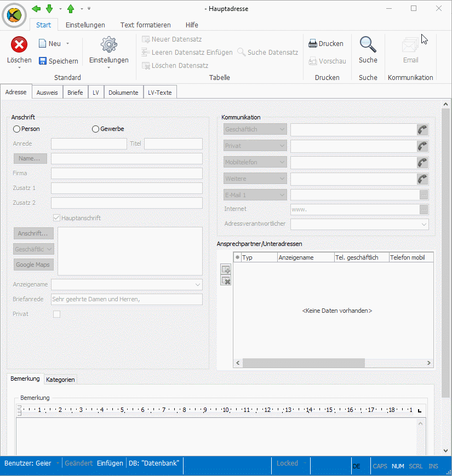Image resolution: width=452 pixels, height=476 pixels.
Task: Click the Drucken printer icon
Action: coord(313,44)
